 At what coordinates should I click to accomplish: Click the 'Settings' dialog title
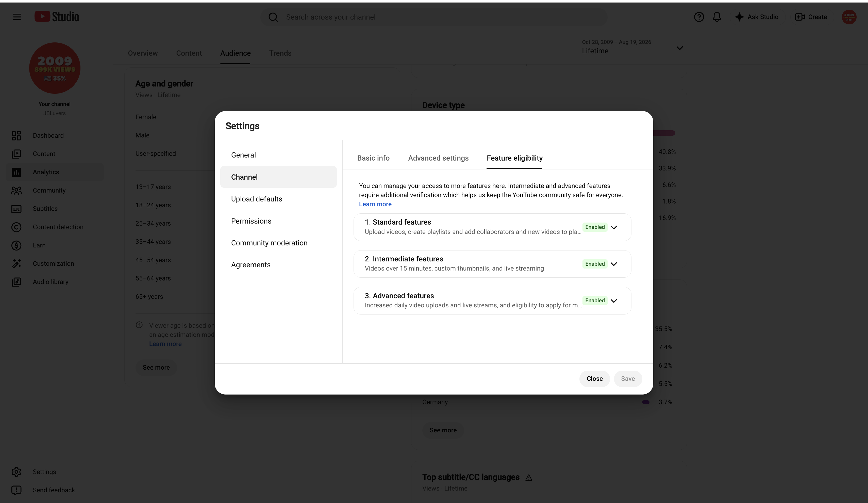pyautogui.click(x=242, y=126)
